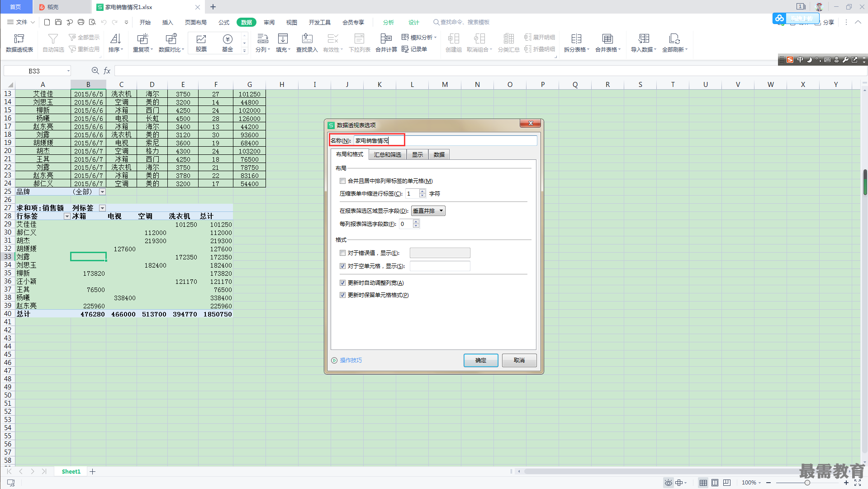Viewport: 868px width, 489px height.
Task: Click the 股票 stock icon
Action: tap(201, 39)
